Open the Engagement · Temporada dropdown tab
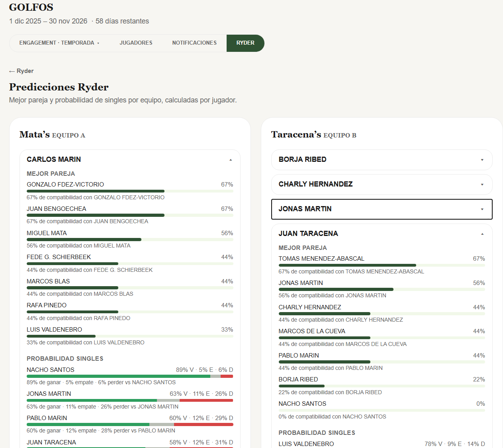Viewport: 503px width, 448px height. [59, 43]
